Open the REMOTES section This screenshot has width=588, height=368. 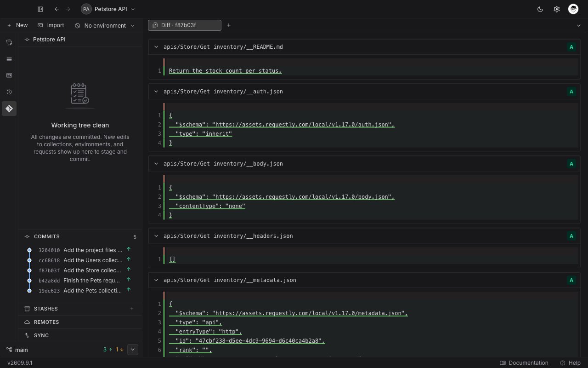80,322
